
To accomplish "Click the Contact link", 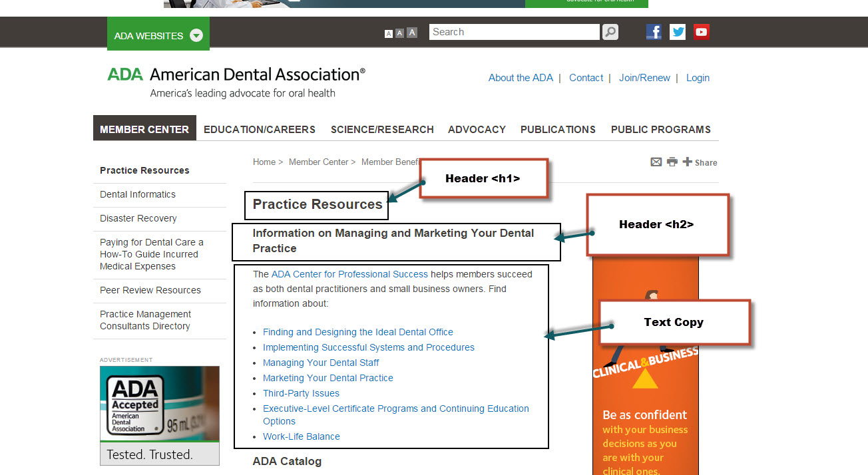I will [x=586, y=78].
